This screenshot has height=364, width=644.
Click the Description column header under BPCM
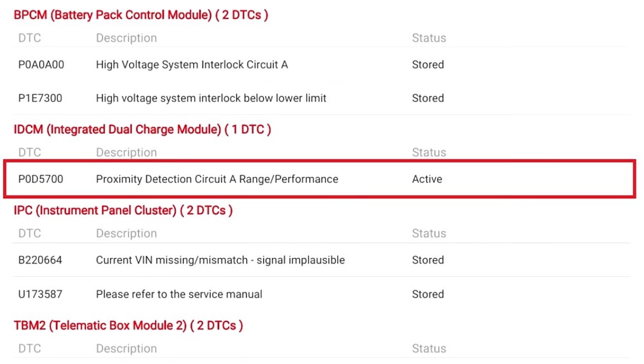[x=126, y=38]
